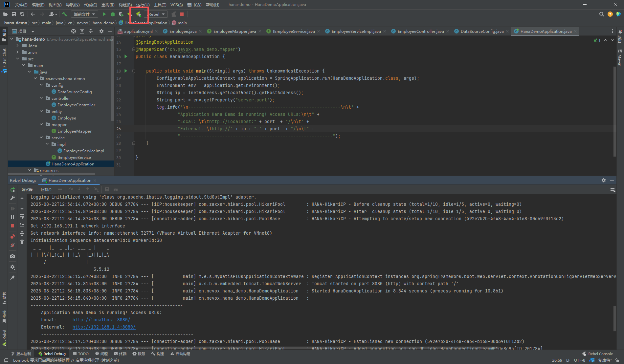Open the http://localhost:8080/ link

pos(101,320)
